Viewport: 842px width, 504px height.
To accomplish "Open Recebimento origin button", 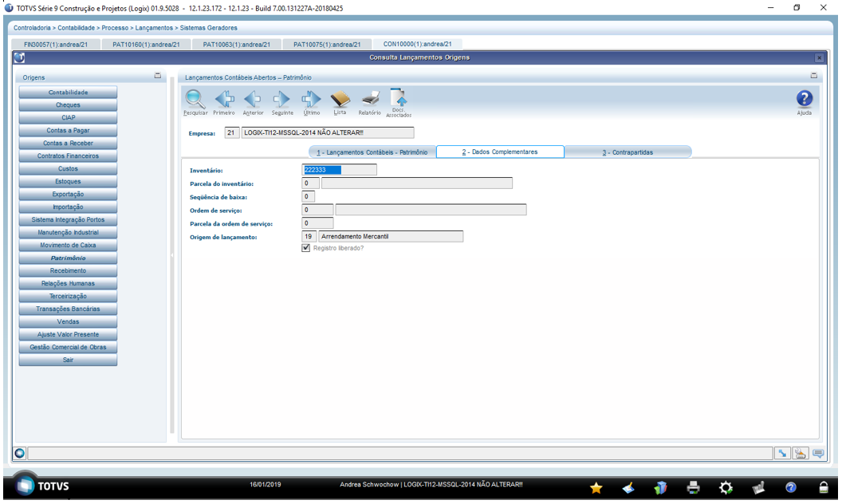I will (69, 271).
